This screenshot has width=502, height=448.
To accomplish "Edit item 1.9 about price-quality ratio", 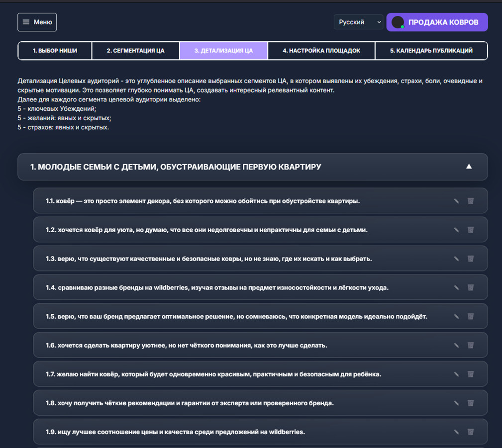I will point(456,432).
